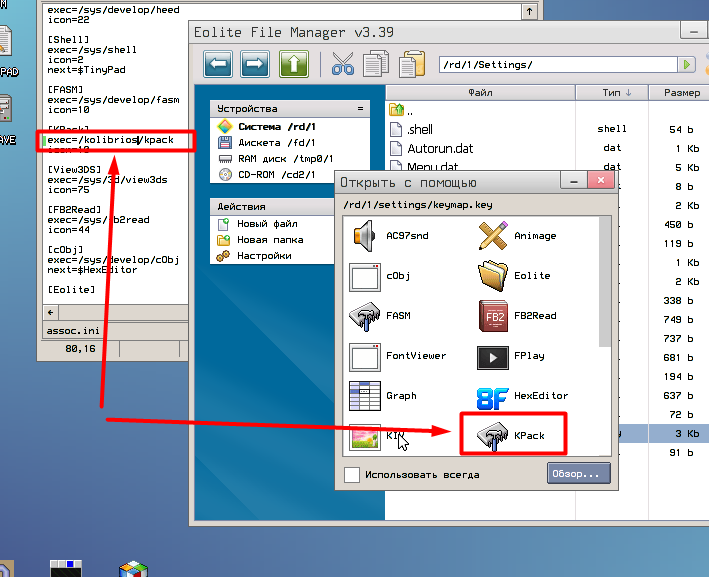Viewport: 709px width, 577px height.
Task: Enable Использовать всегда checkbox
Action: tap(352, 475)
